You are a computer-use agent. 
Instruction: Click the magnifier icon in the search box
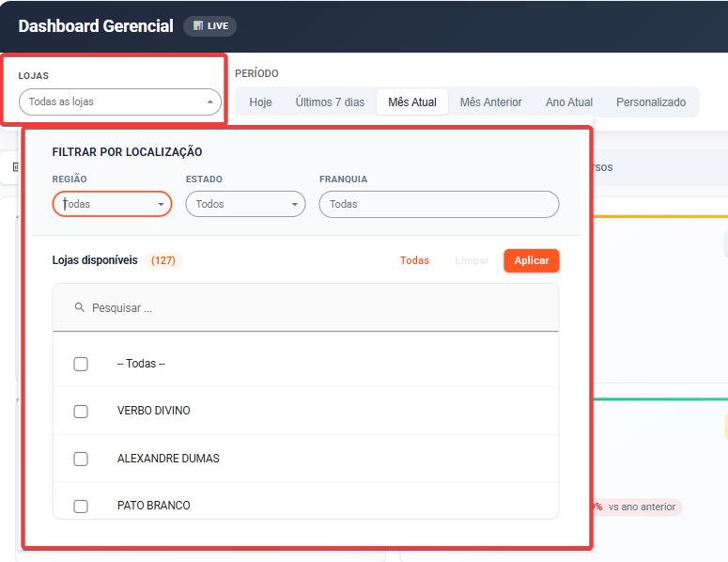tap(80, 307)
